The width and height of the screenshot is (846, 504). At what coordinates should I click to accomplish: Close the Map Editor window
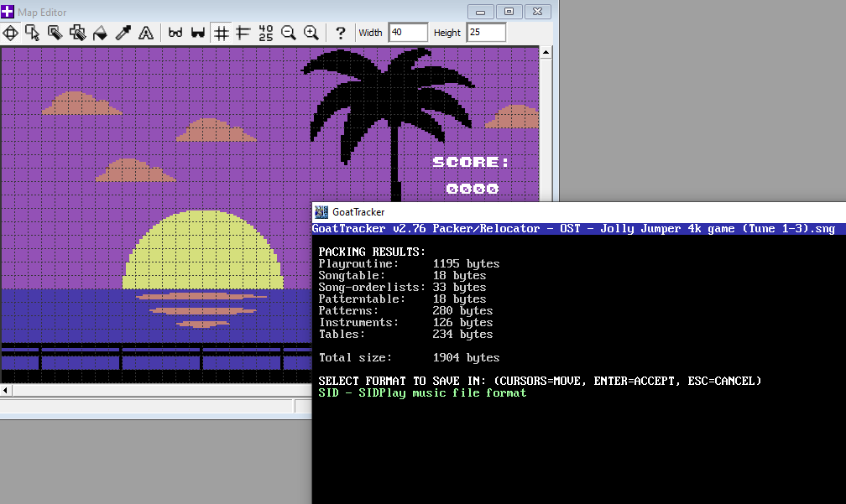[537, 11]
